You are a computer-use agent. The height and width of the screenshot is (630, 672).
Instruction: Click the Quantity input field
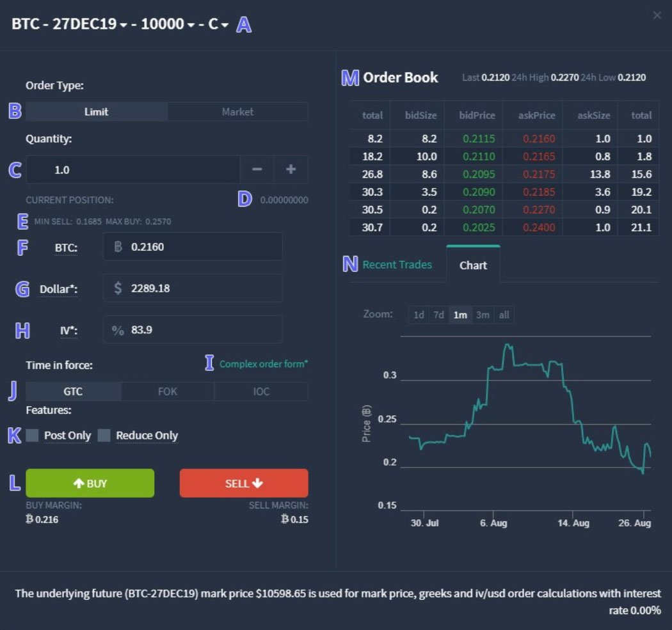133,169
